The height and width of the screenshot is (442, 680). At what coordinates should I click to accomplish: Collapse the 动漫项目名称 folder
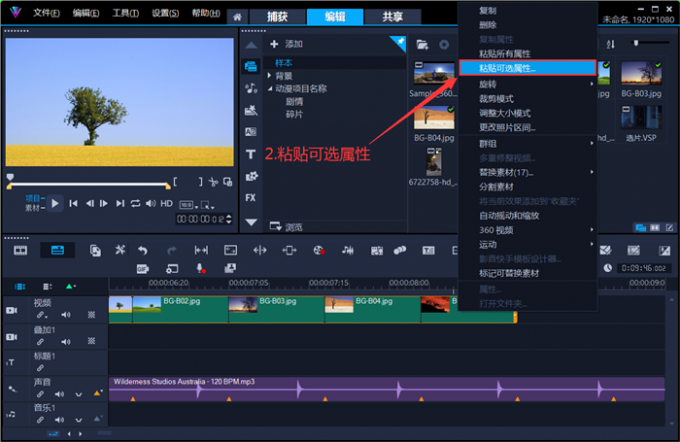pyautogui.click(x=270, y=88)
